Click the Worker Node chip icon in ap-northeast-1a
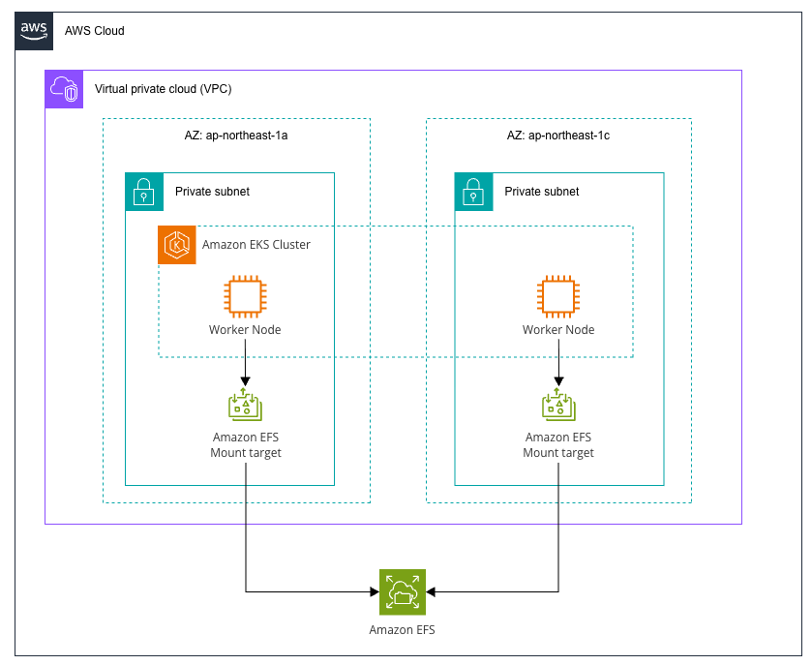 click(x=245, y=297)
